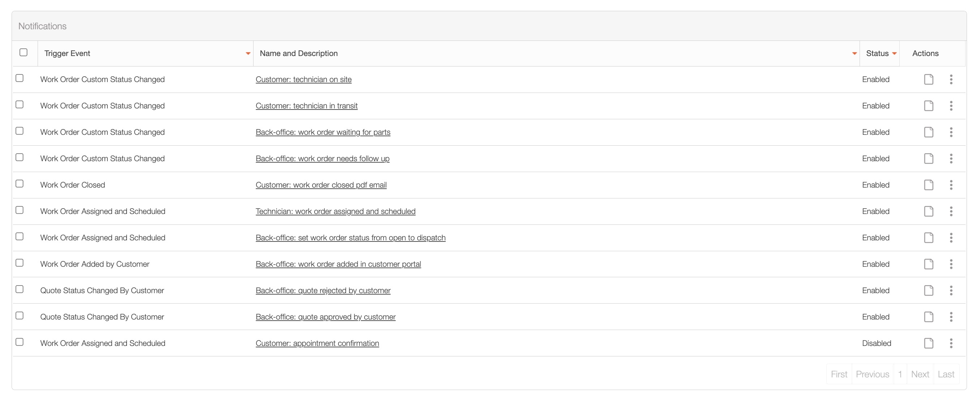
Task: Click document icon for closed pdf email row
Action: [x=928, y=185]
